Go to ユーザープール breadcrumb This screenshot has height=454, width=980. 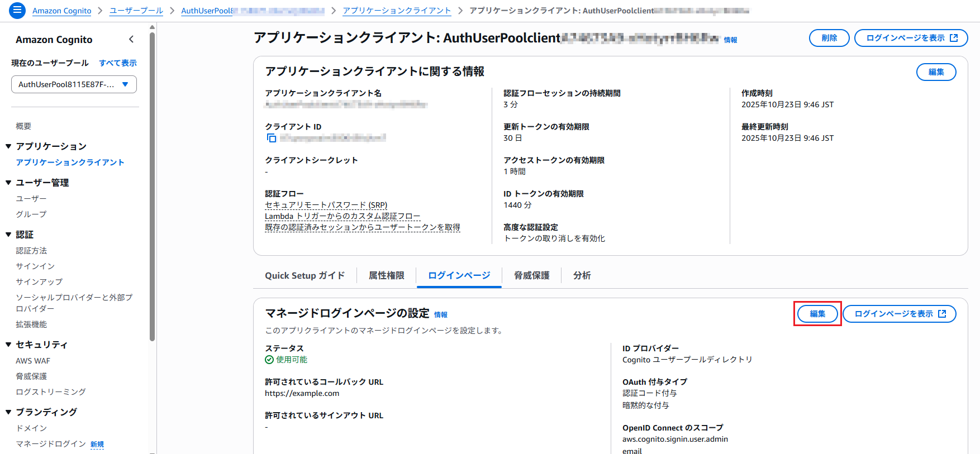136,11
